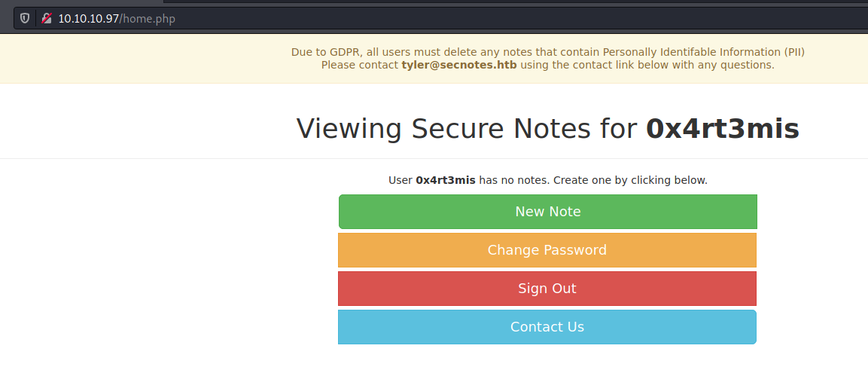Open the tracking protection shield icon

click(25, 18)
